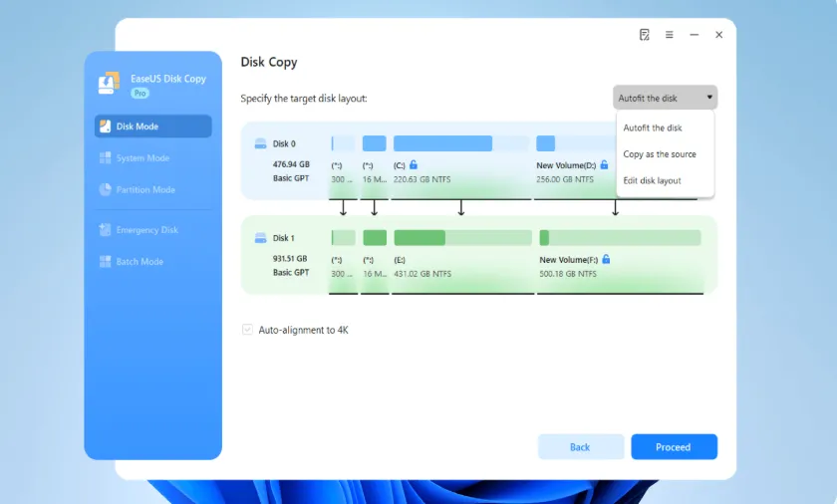This screenshot has width=837, height=504.
Task: Select Disk Mode in the sidebar
Action: pyautogui.click(x=153, y=126)
